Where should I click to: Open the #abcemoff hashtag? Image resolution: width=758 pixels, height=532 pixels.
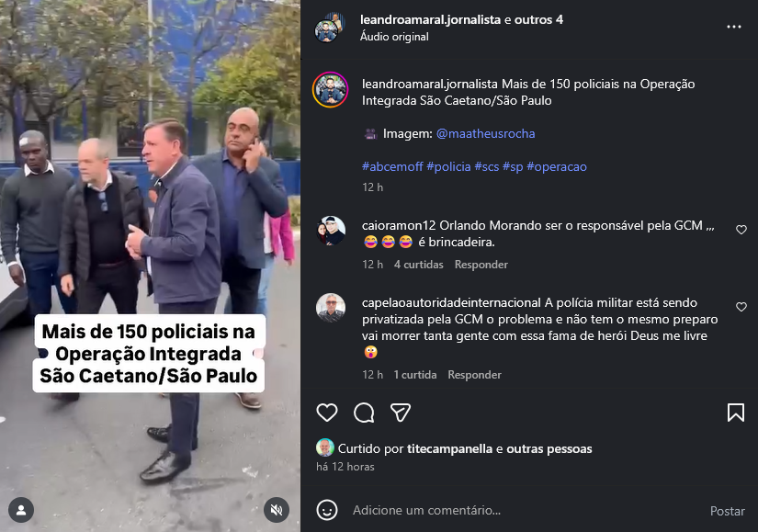coord(392,167)
